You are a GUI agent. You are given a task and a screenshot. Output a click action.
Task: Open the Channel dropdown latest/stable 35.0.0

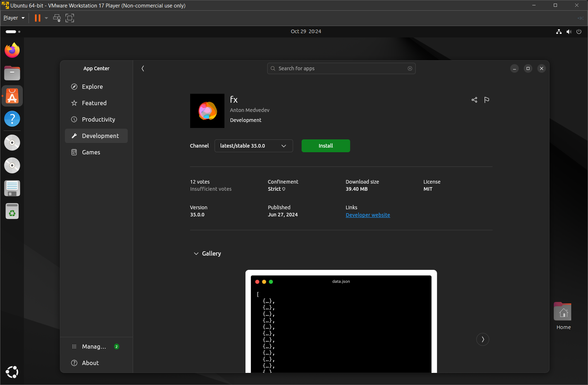click(x=254, y=146)
